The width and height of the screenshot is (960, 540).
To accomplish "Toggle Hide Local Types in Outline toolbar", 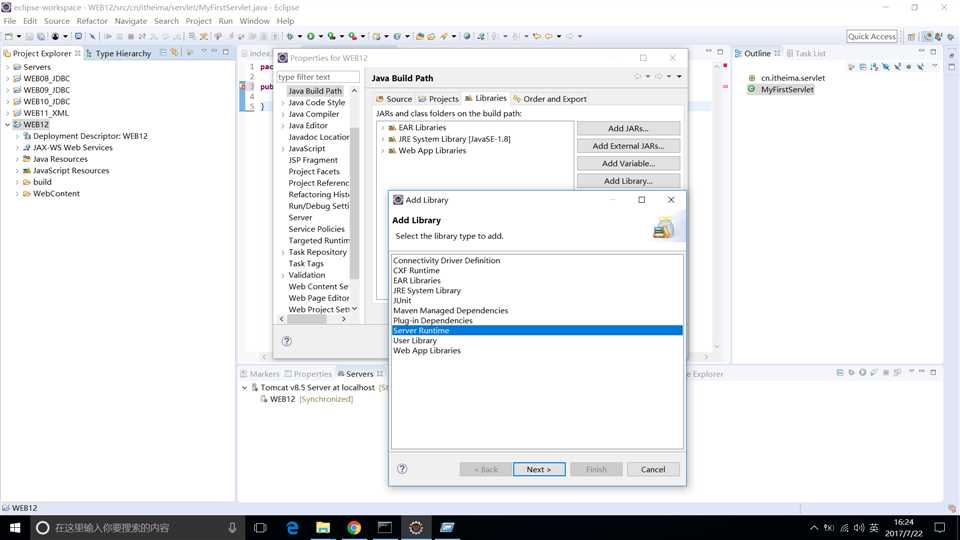I will click(920, 66).
